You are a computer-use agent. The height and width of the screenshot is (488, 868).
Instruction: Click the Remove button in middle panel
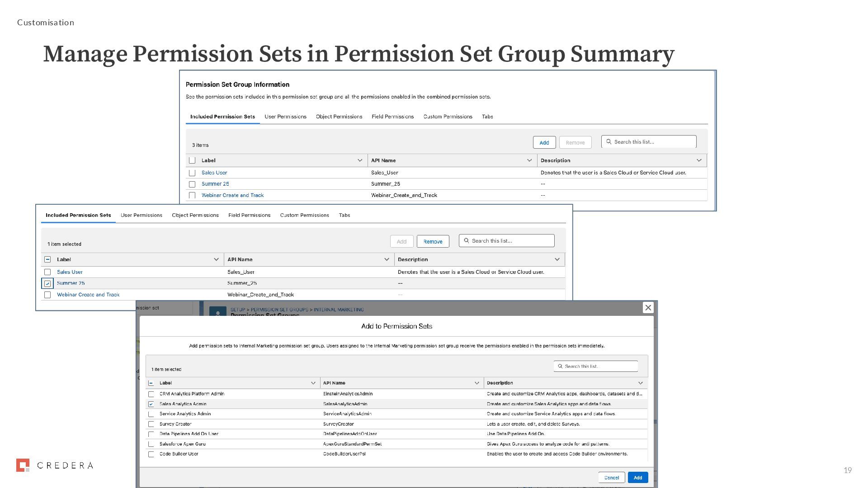[x=433, y=242]
